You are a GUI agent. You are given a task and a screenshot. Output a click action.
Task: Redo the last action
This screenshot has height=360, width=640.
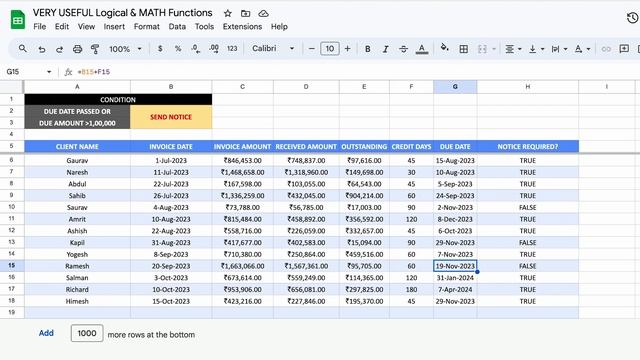[60, 49]
